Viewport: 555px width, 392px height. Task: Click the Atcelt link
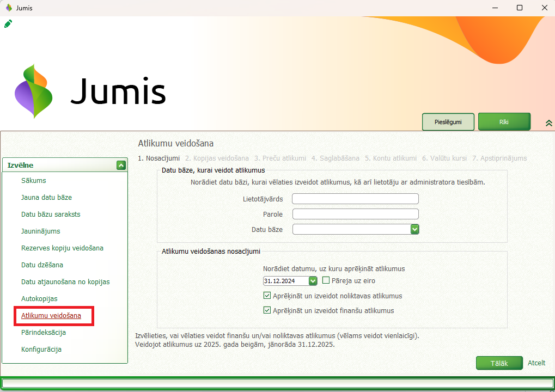(x=536, y=363)
